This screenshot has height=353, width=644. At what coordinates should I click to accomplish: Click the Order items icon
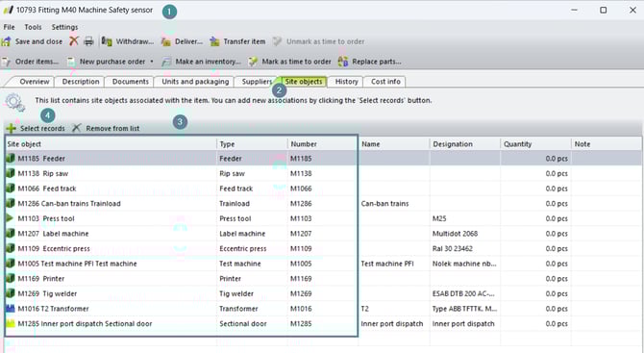click(x=6, y=62)
